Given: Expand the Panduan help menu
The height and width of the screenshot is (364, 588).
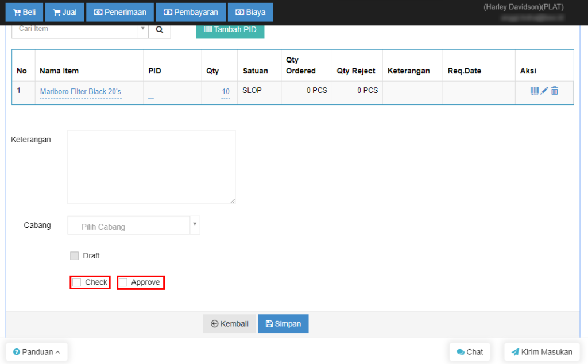Looking at the screenshot, I should pyautogui.click(x=37, y=352).
